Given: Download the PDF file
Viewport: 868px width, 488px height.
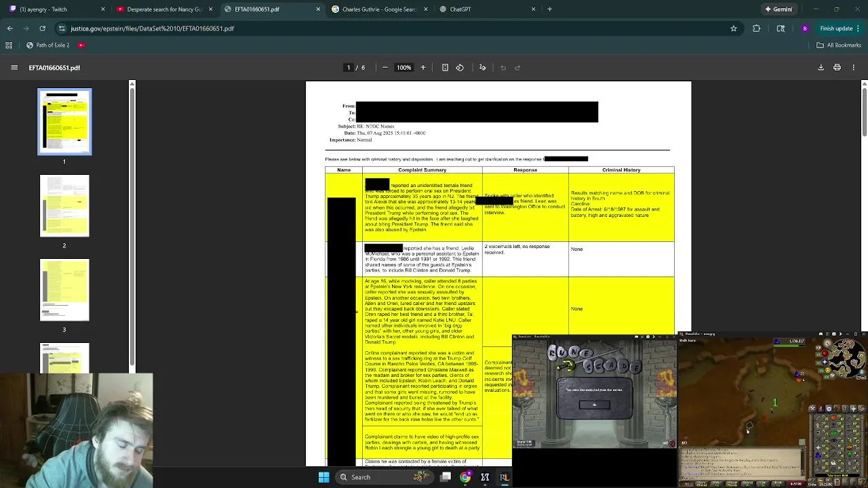Looking at the screenshot, I should 821,68.
